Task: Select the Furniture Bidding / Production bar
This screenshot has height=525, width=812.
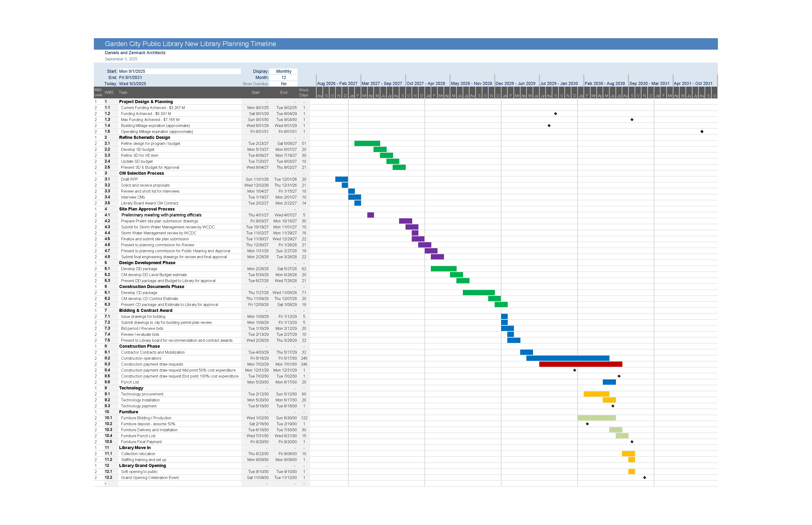Action: coord(596,418)
